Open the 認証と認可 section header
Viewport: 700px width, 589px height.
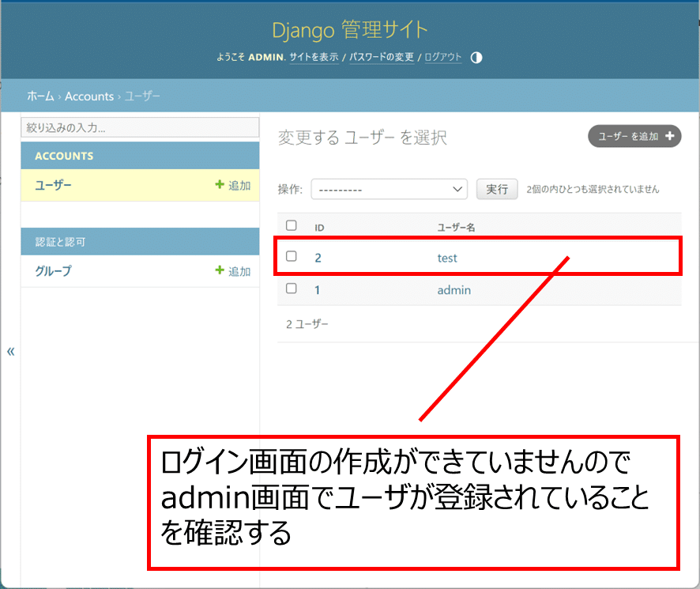pyautogui.click(x=60, y=242)
